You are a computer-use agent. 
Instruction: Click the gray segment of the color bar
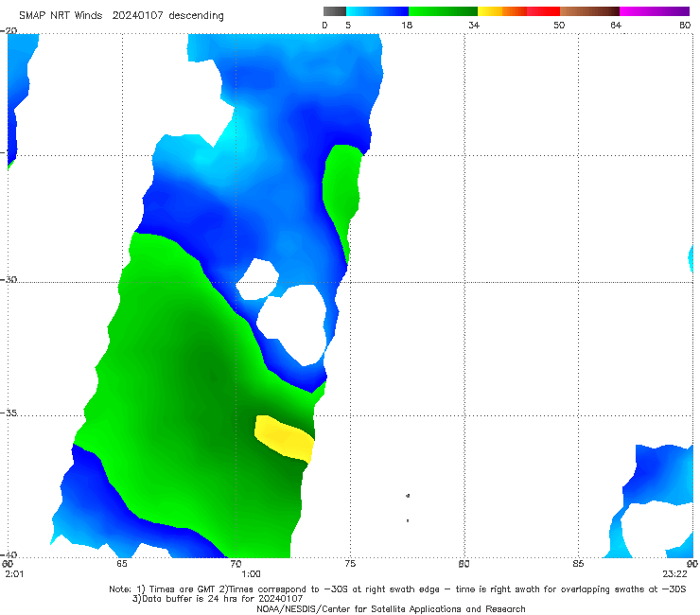335,11
